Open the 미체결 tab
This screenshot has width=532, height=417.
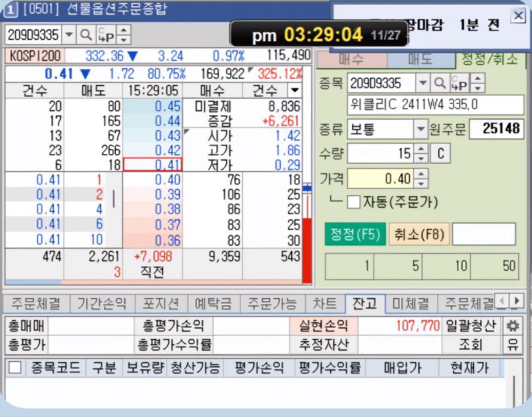pos(411,303)
